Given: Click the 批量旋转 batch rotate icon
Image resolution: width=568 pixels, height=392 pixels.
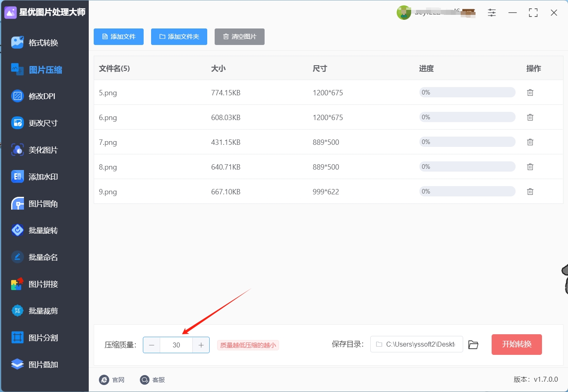Looking at the screenshot, I should [17, 230].
